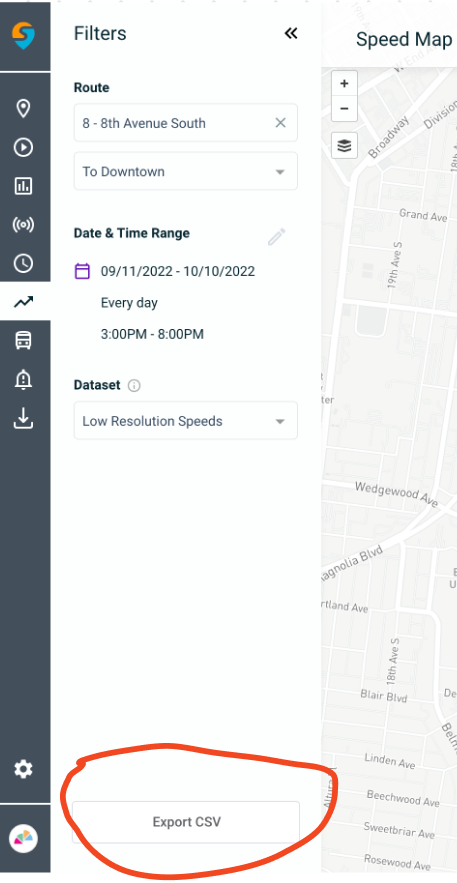Expand the Low Resolution Speeds dataset dropdown
The width and height of the screenshot is (457, 883).
click(186, 421)
